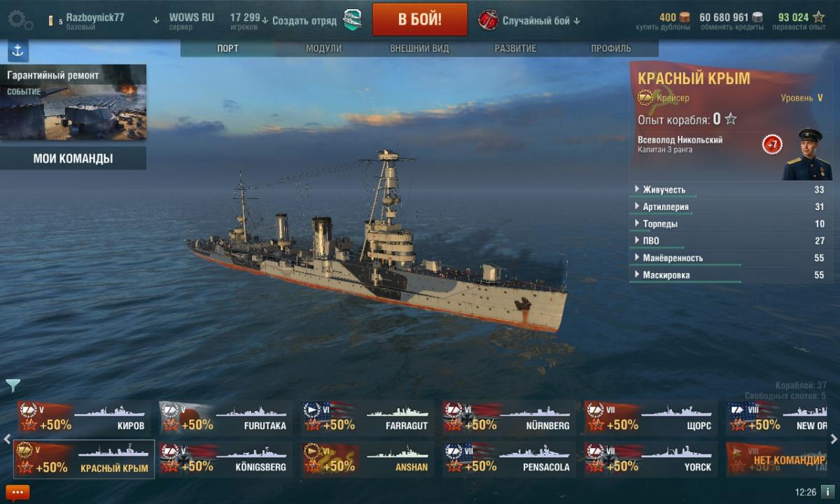Click the info icon near the clock
Viewport: 840px width, 504px height.
(x=827, y=491)
